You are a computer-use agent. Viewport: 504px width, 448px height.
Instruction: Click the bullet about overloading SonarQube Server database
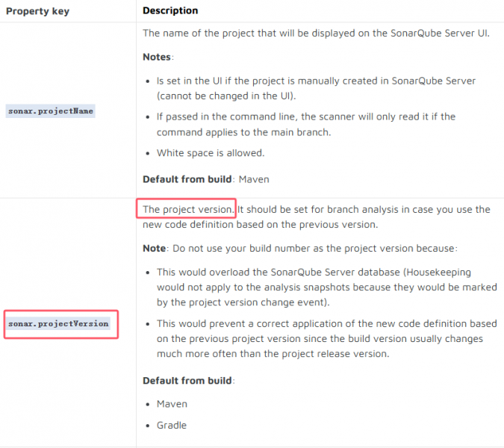(326, 287)
